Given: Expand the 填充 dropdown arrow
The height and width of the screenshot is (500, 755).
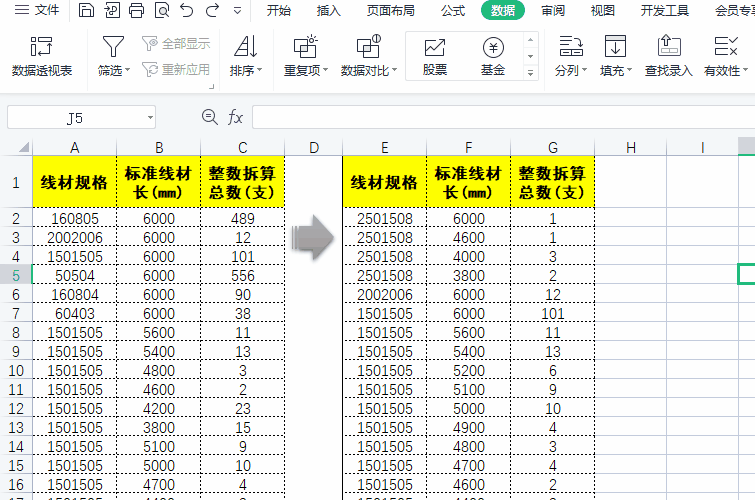Looking at the screenshot, I should [x=629, y=70].
